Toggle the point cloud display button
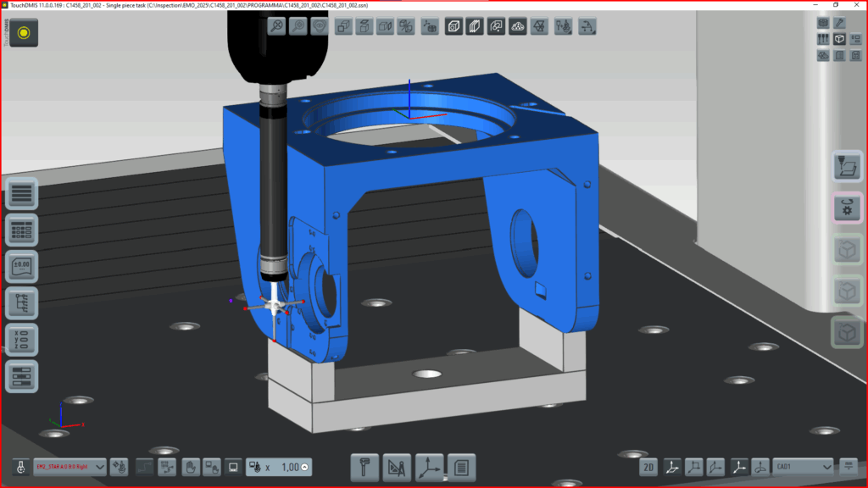868x488 pixels. [x=518, y=27]
